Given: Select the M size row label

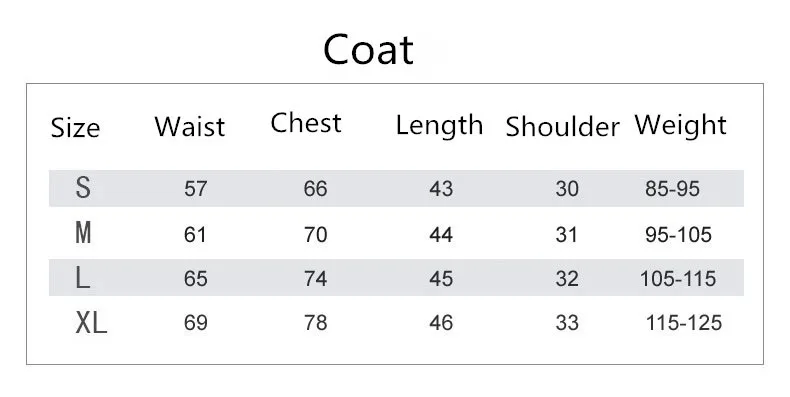Looking at the screenshot, I should pos(83,233).
